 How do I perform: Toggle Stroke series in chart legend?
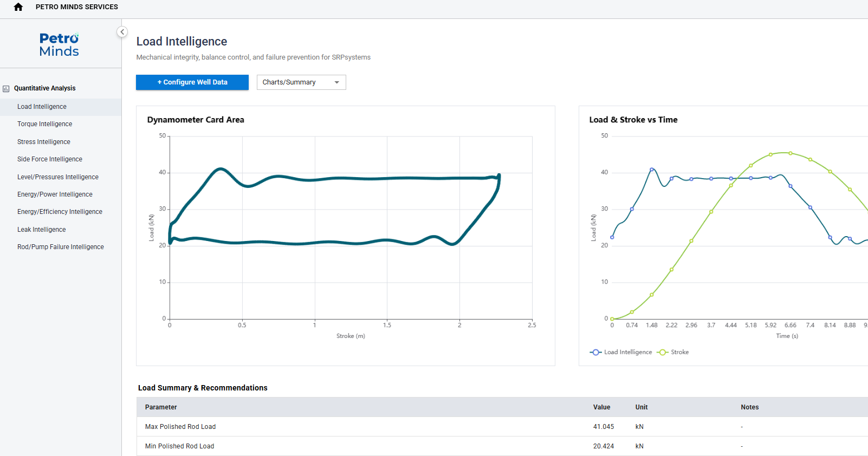(x=673, y=352)
